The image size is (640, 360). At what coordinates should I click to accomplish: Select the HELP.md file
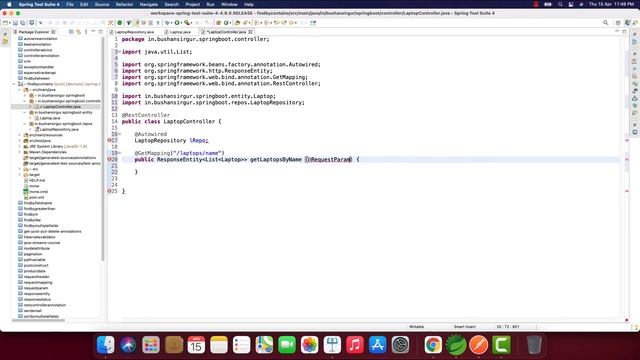point(37,180)
